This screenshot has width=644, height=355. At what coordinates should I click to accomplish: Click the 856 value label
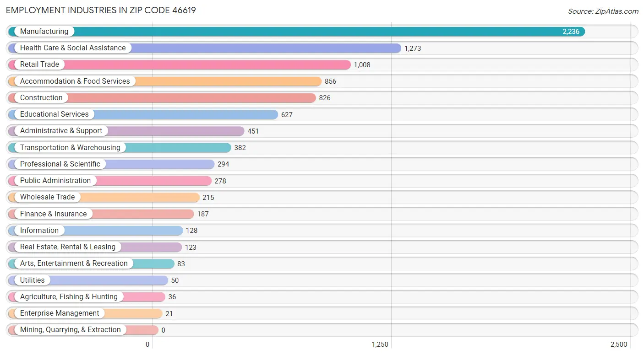[x=331, y=81]
